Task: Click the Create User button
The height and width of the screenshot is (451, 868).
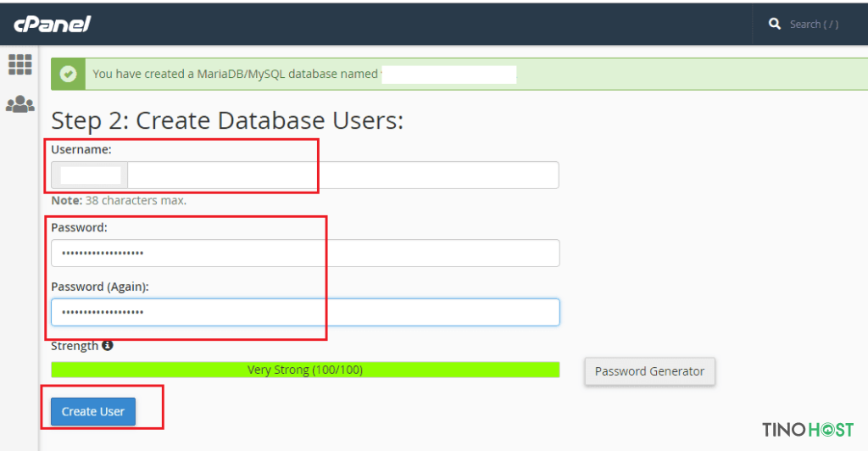Action: [x=93, y=411]
